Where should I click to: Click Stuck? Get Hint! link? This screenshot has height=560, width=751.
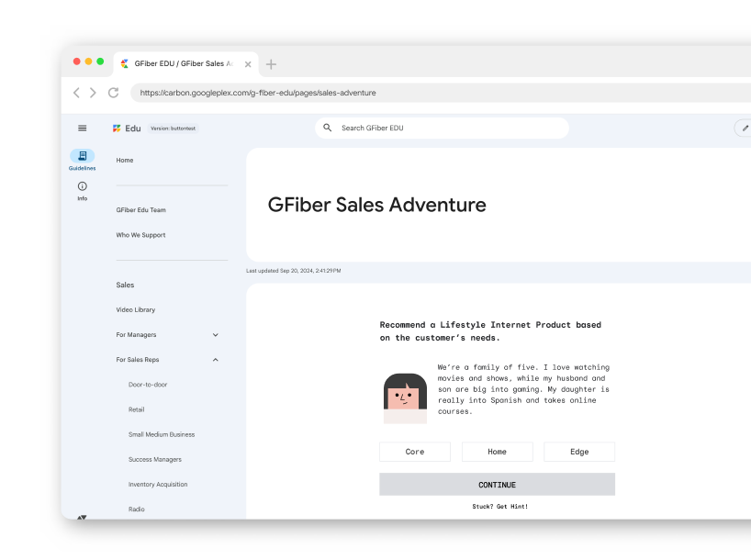[x=499, y=507]
